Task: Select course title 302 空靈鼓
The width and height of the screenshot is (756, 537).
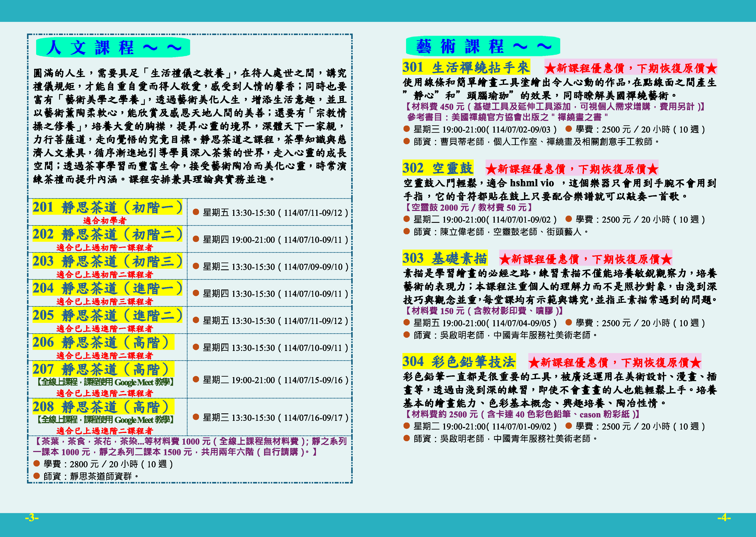Action: [438, 168]
